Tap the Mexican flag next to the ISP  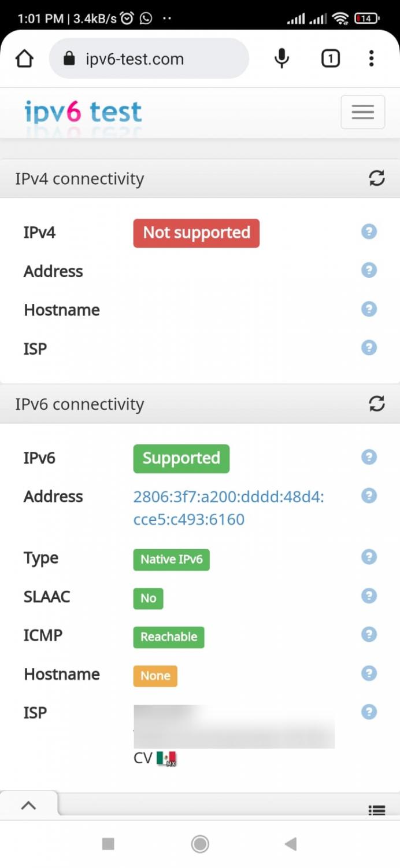click(x=168, y=757)
